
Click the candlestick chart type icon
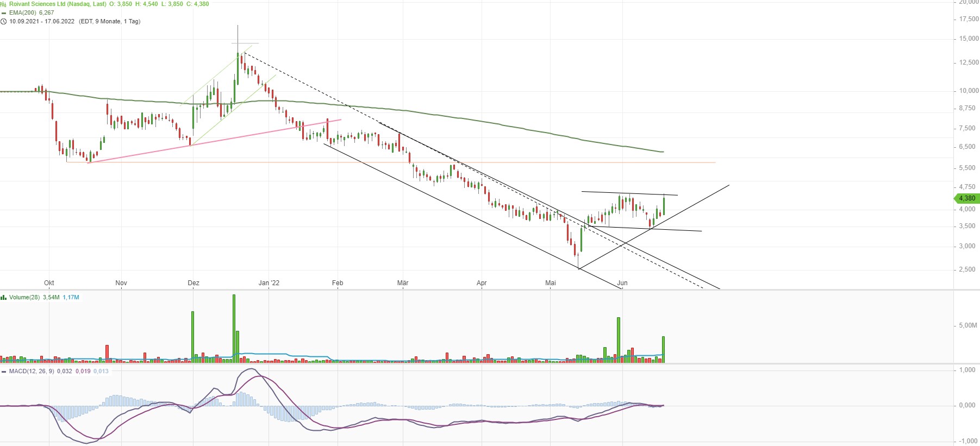click(x=3, y=4)
